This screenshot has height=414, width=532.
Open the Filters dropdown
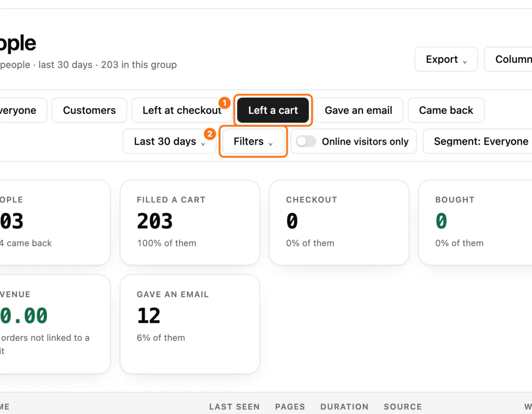253,141
